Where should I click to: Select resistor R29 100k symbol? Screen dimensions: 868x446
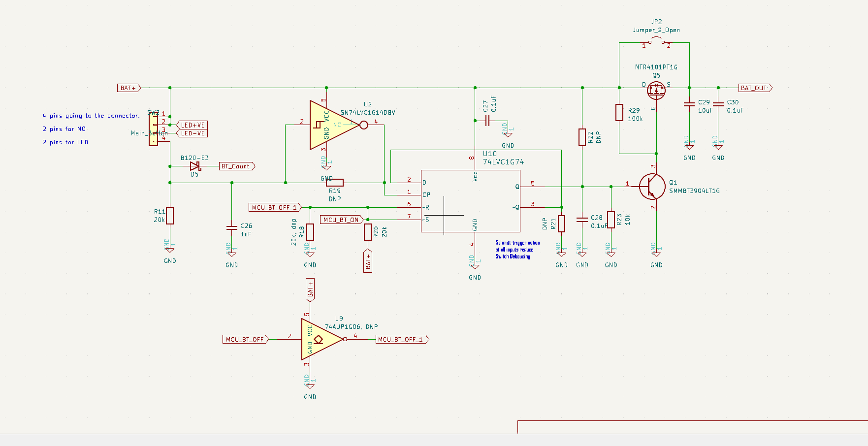tap(619, 112)
